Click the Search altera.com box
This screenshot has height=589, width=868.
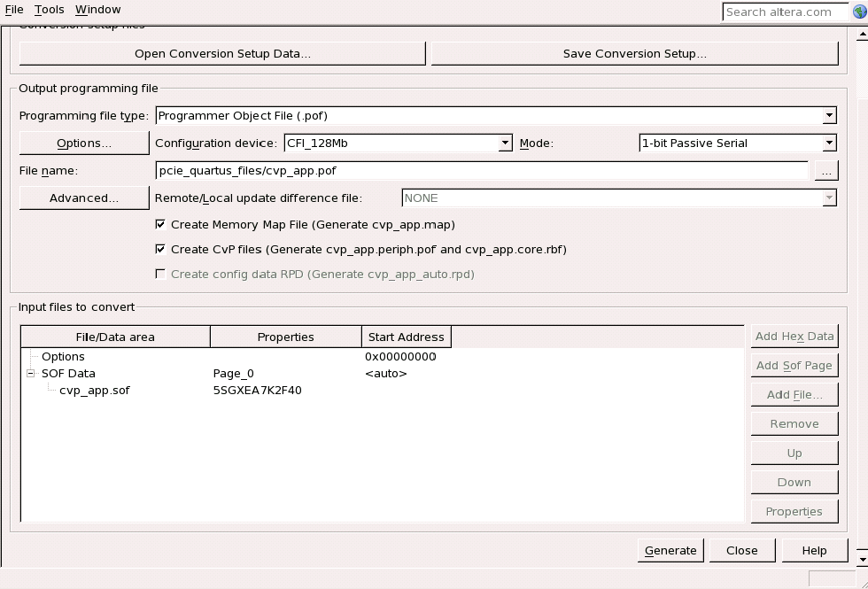click(x=786, y=12)
